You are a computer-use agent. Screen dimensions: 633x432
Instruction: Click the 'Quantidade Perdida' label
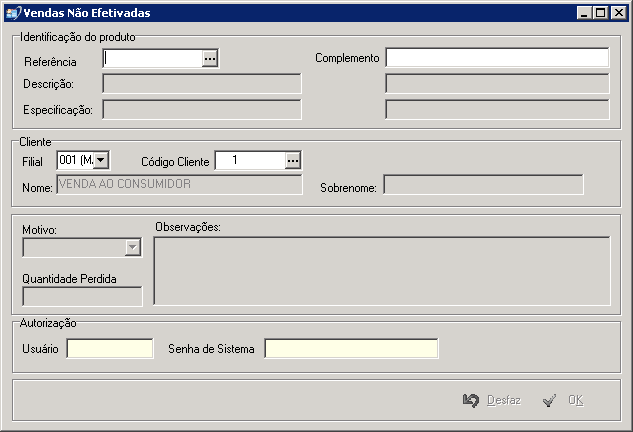(69, 279)
